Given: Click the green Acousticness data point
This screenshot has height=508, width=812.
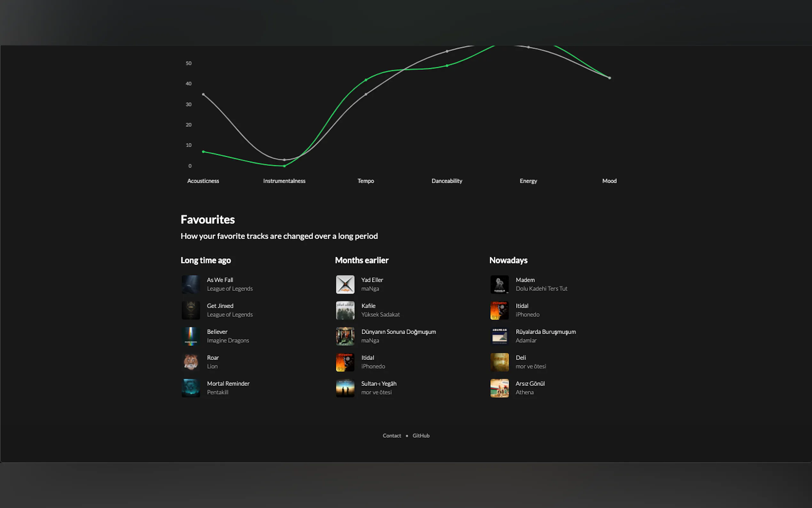Looking at the screenshot, I should click(203, 152).
